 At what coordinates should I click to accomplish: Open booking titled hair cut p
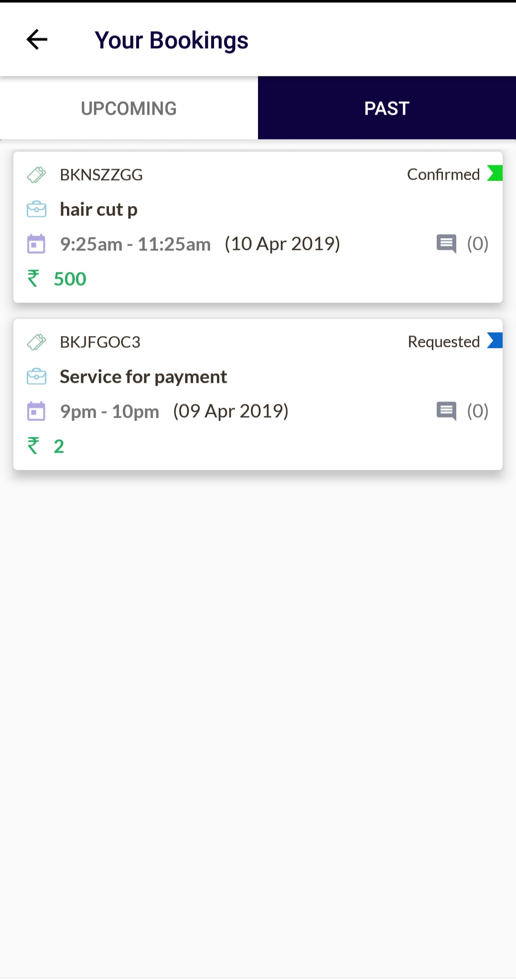99,209
